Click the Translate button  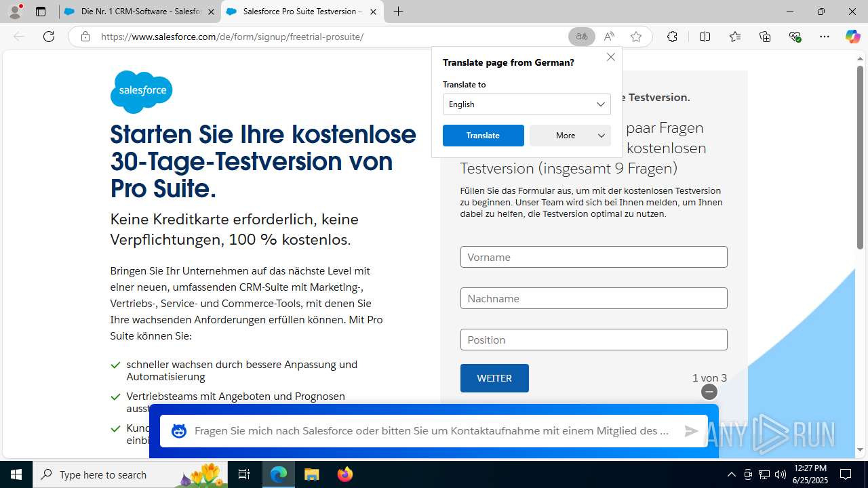(x=483, y=136)
